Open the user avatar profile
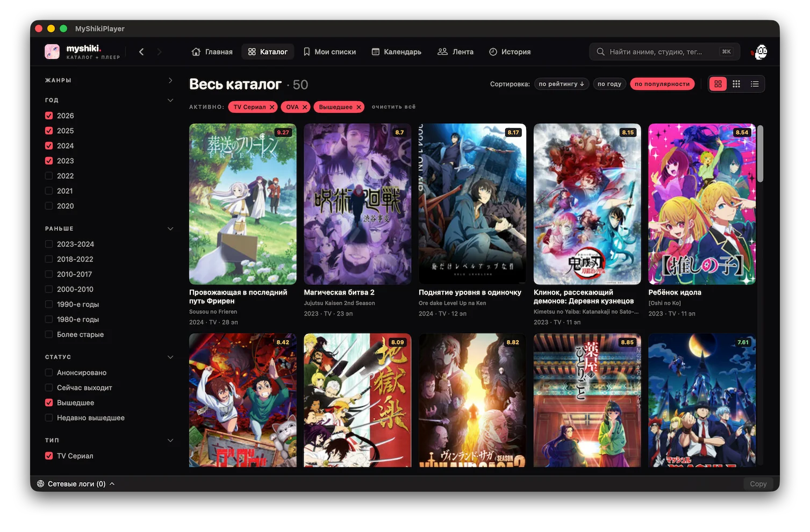Image resolution: width=810 pixels, height=532 pixels. (760, 52)
